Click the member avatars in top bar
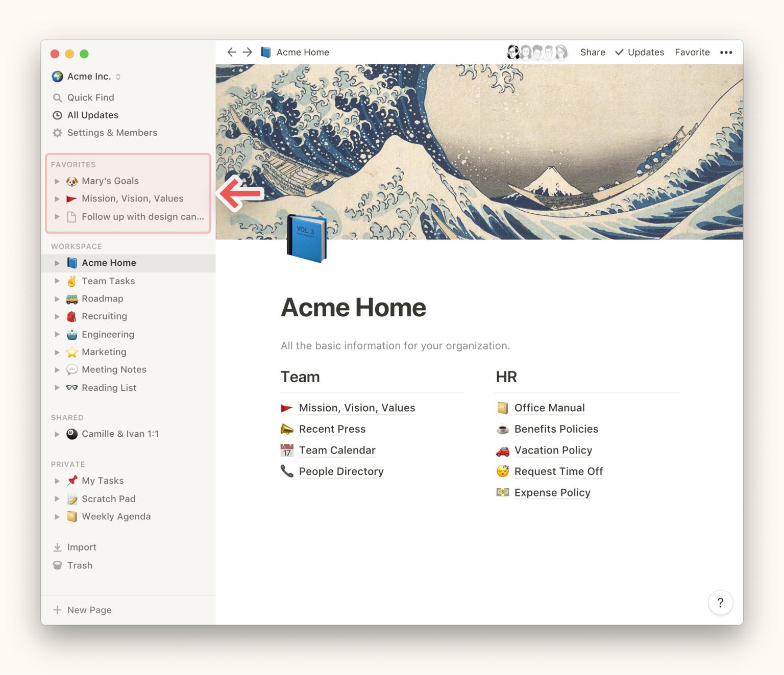Image resolution: width=784 pixels, height=675 pixels. pyautogui.click(x=537, y=52)
